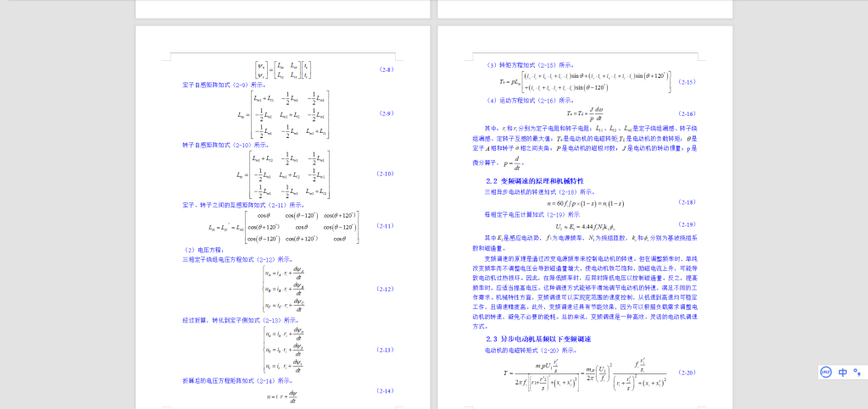Toggle the Chinese punctuation mode icon
The width and height of the screenshot is (868, 409).
[856, 372]
